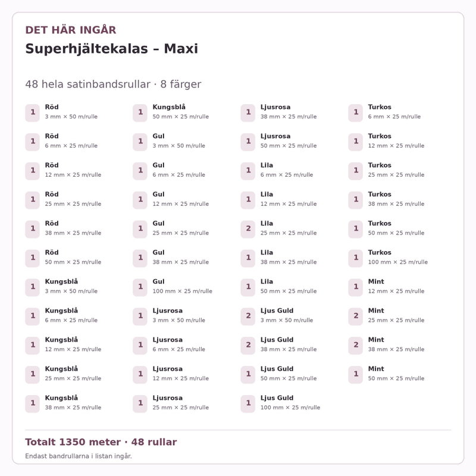This screenshot has width=476, height=476.
Task: Click quantity 2 badge for Mint 38 mm
Action: point(355,346)
